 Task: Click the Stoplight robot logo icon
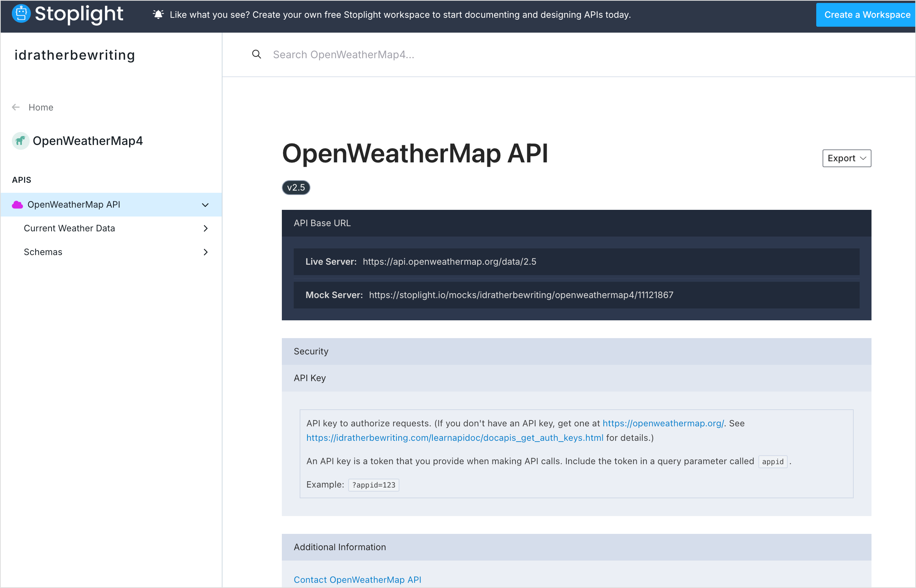pos(21,14)
